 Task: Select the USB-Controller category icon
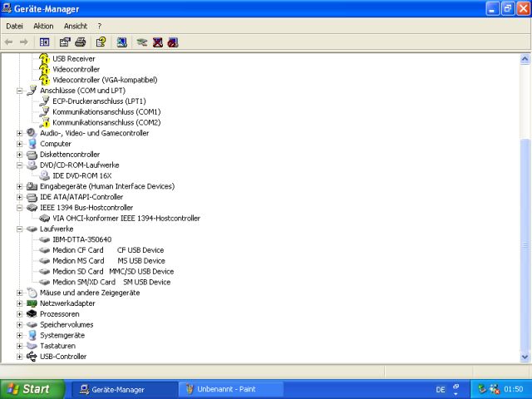tap(32, 357)
